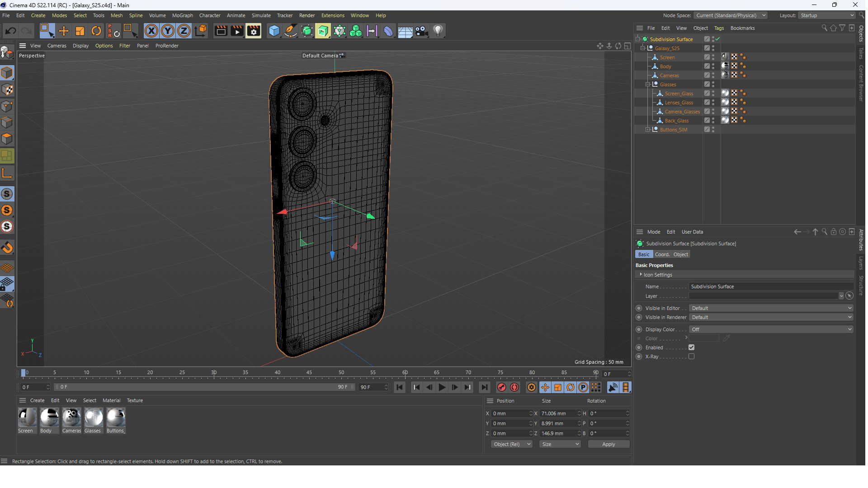Viewport: 868px width, 488px height.
Task: Switch to the Object tab in attributes
Action: tap(680, 254)
